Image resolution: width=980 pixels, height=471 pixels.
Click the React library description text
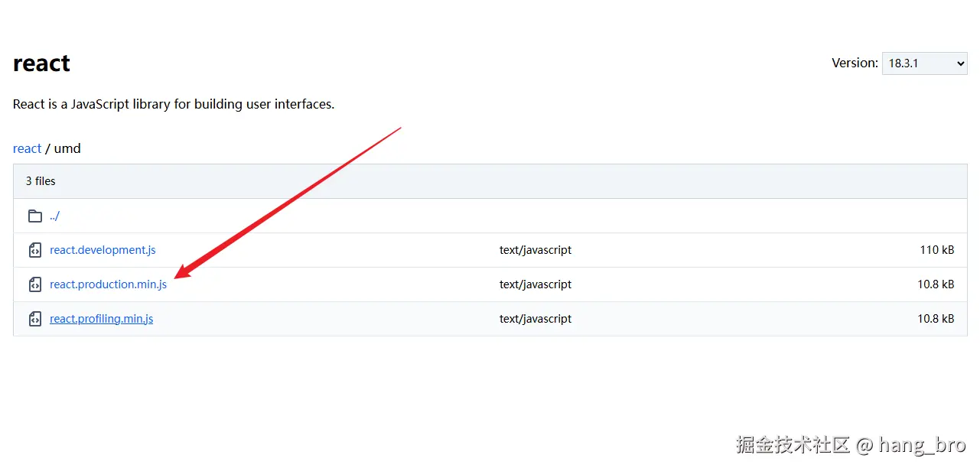point(174,104)
